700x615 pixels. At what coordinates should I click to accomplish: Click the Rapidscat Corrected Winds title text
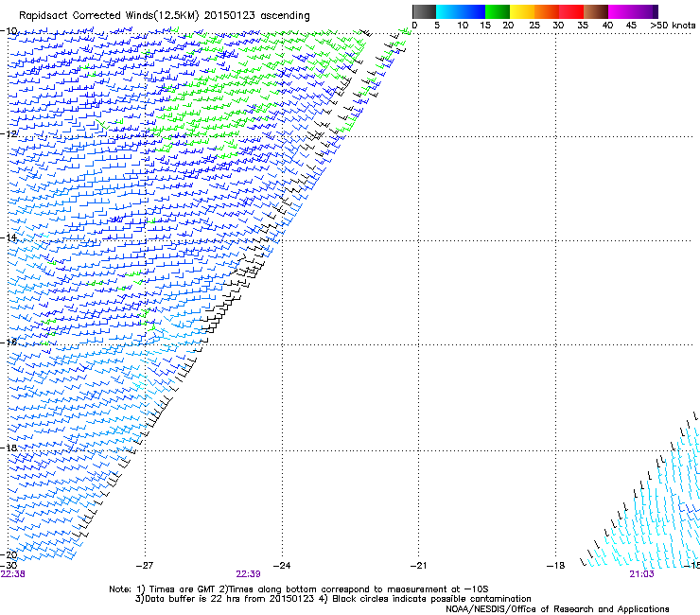coord(165,15)
